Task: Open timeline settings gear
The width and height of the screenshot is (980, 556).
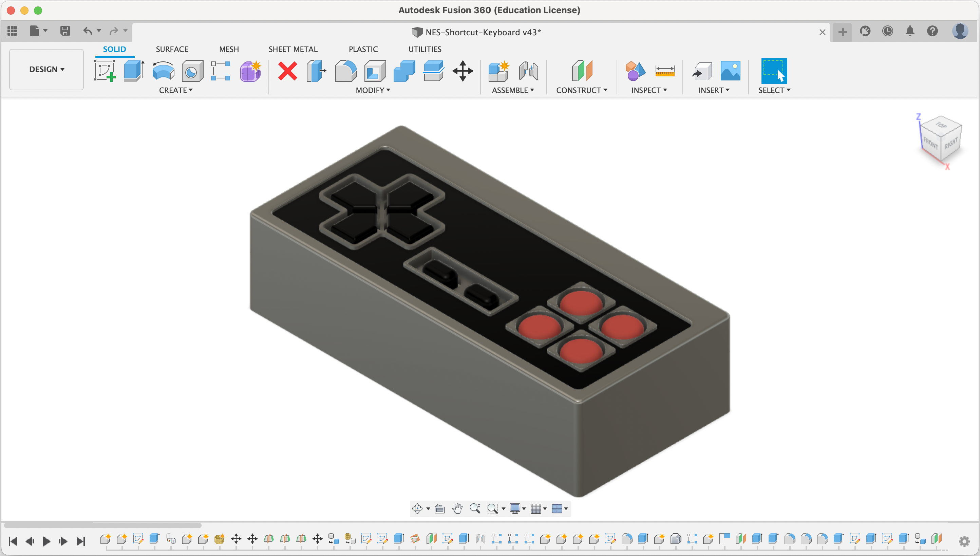Action: pyautogui.click(x=964, y=541)
